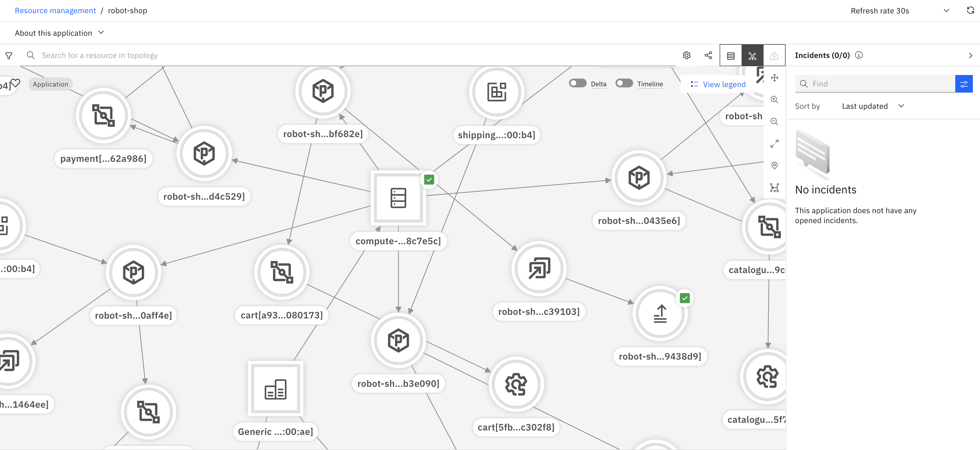The height and width of the screenshot is (450, 980).
Task: Click green check badge on robot-sh...9438d9]
Action: click(685, 298)
